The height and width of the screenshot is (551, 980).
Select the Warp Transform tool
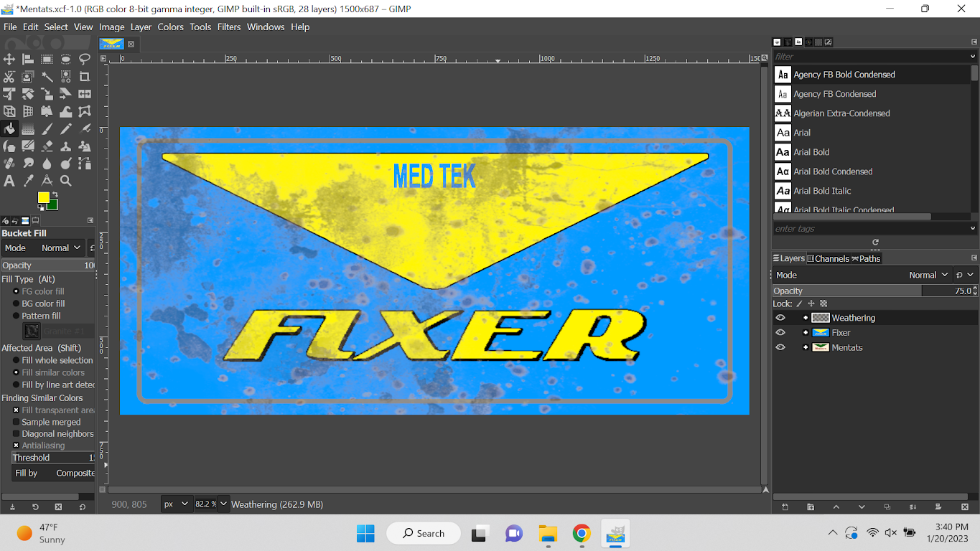click(65, 111)
